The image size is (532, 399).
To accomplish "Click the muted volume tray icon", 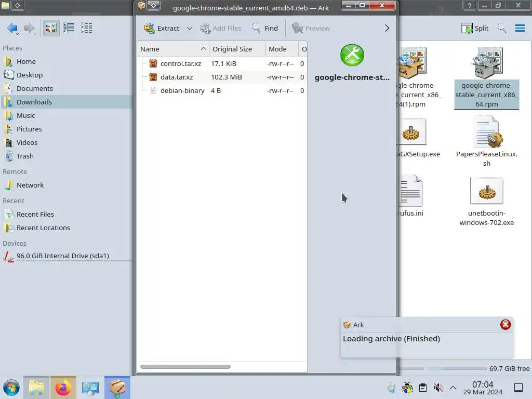I will coord(438,388).
